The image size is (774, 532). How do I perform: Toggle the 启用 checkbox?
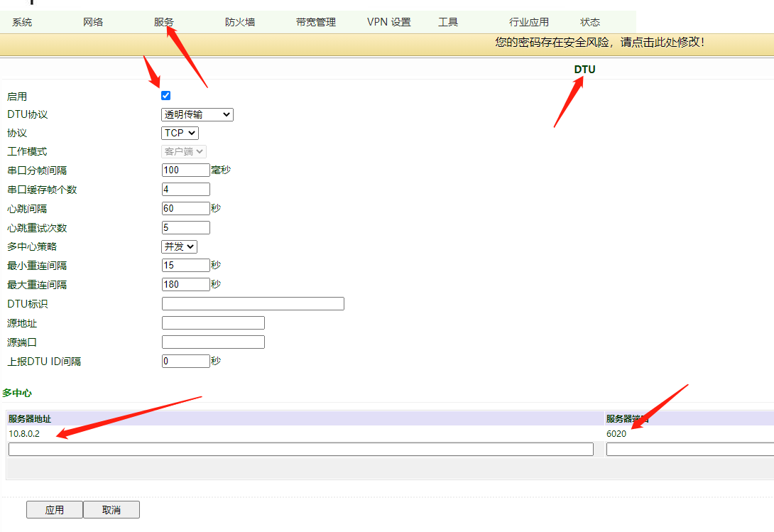(165, 94)
